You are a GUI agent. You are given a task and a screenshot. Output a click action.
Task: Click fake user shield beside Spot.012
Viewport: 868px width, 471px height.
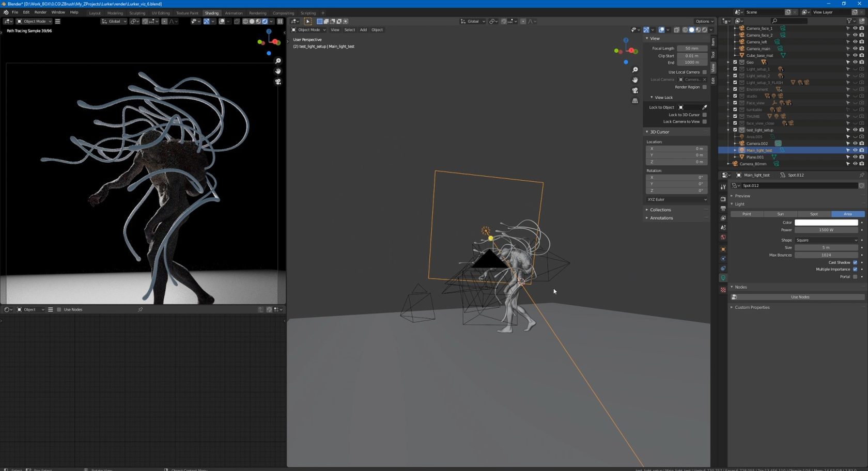click(861, 185)
